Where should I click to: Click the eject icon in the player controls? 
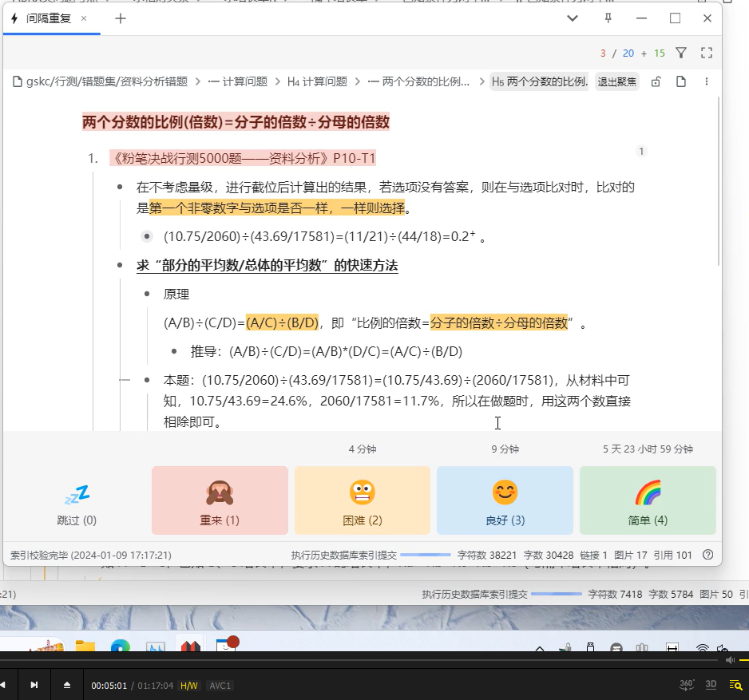pyautogui.click(x=67, y=685)
